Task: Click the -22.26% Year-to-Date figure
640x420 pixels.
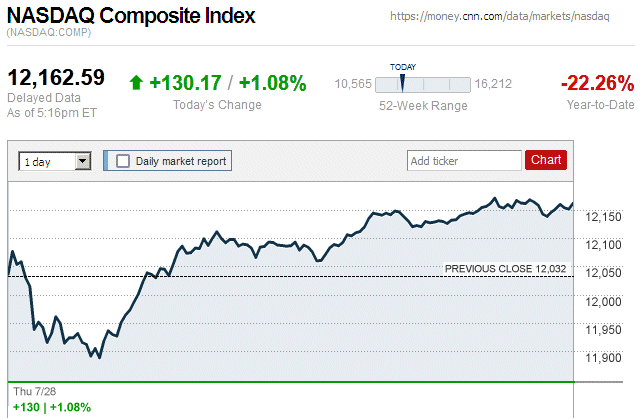Action: coord(597,83)
